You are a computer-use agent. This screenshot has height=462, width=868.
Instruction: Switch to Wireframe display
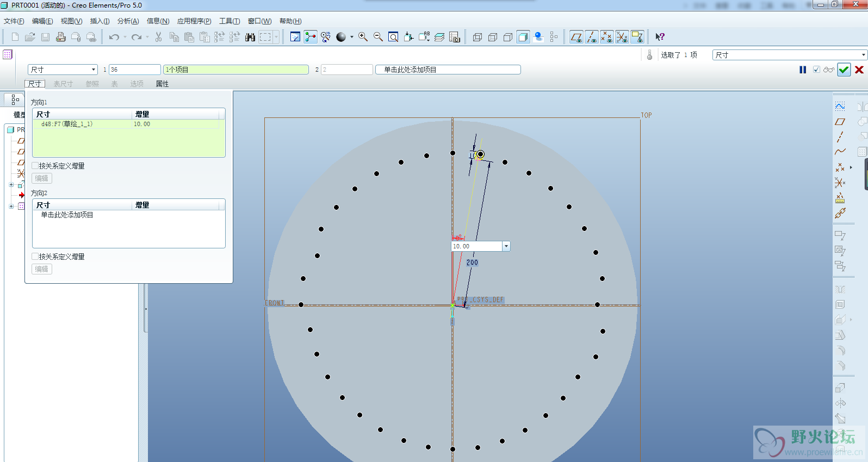pyautogui.click(x=478, y=37)
